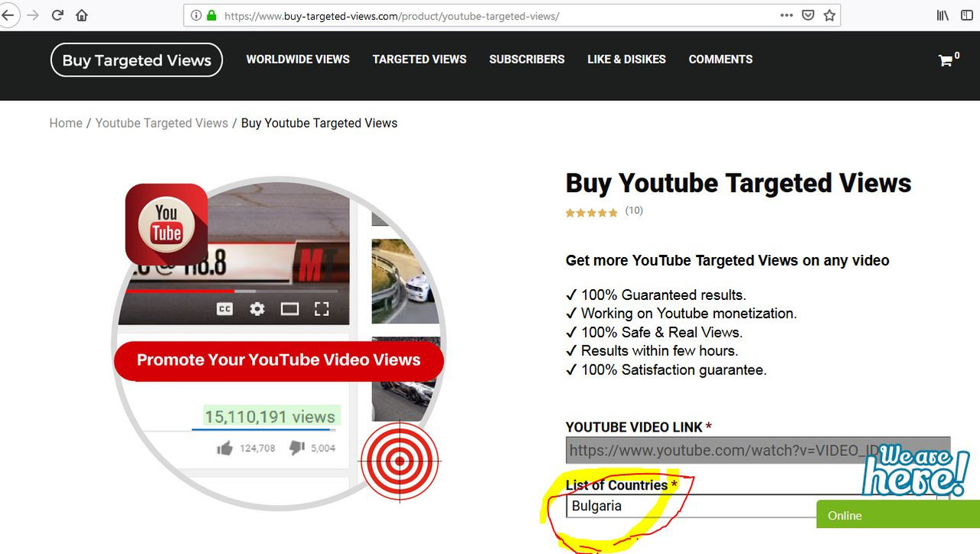
Task: Open the Subscribers menu item
Action: click(x=527, y=59)
